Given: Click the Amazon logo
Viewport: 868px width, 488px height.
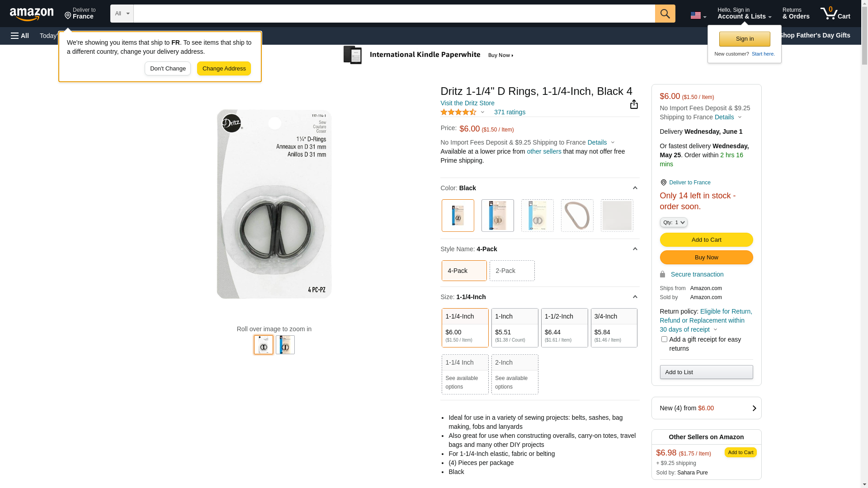Looking at the screenshot, I should (x=32, y=14).
